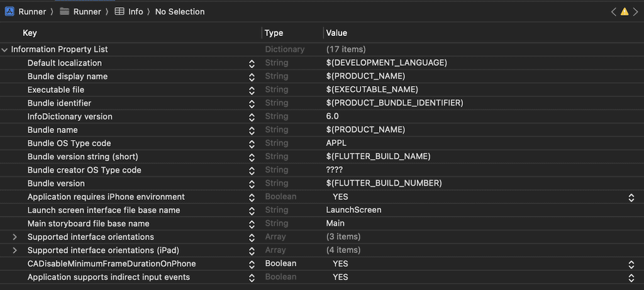
Task: Go to next issue with right chevron
Action: coord(635,11)
